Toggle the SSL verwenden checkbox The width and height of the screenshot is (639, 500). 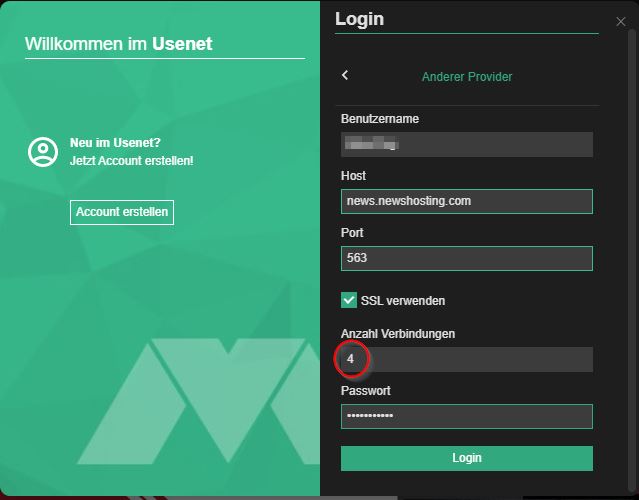(x=349, y=300)
